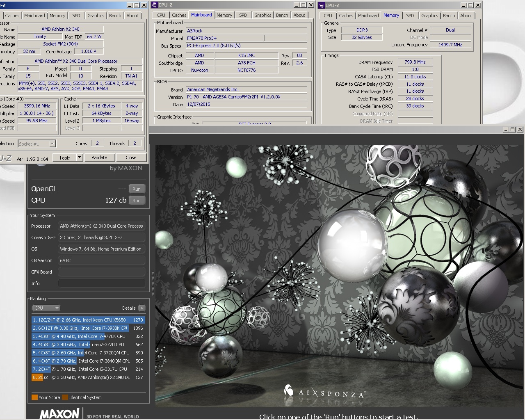Switch to CPU tab in middle CPU-Z window

tap(161, 15)
